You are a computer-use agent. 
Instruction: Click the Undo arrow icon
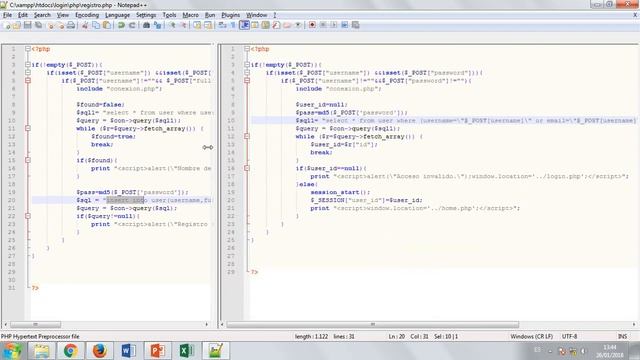pyautogui.click(x=121, y=25)
